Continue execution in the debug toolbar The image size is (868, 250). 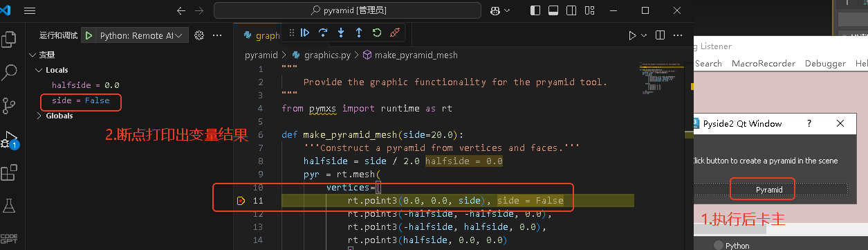[x=305, y=33]
